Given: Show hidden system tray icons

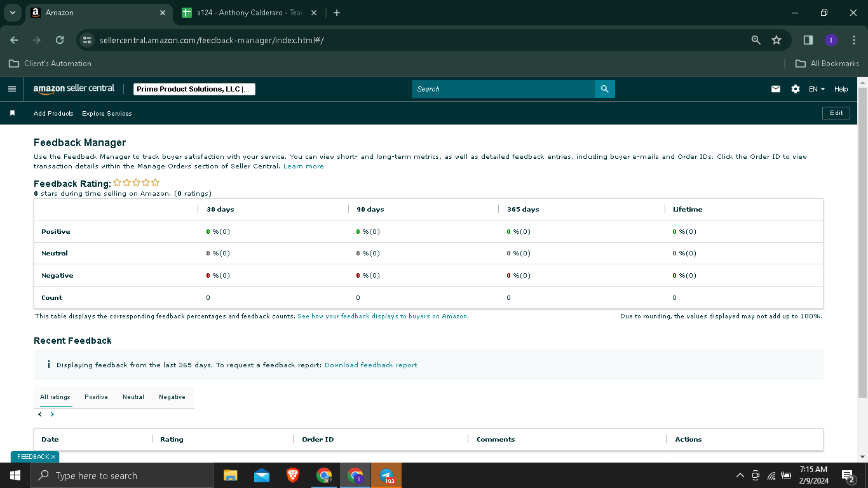Looking at the screenshot, I should tap(740, 475).
